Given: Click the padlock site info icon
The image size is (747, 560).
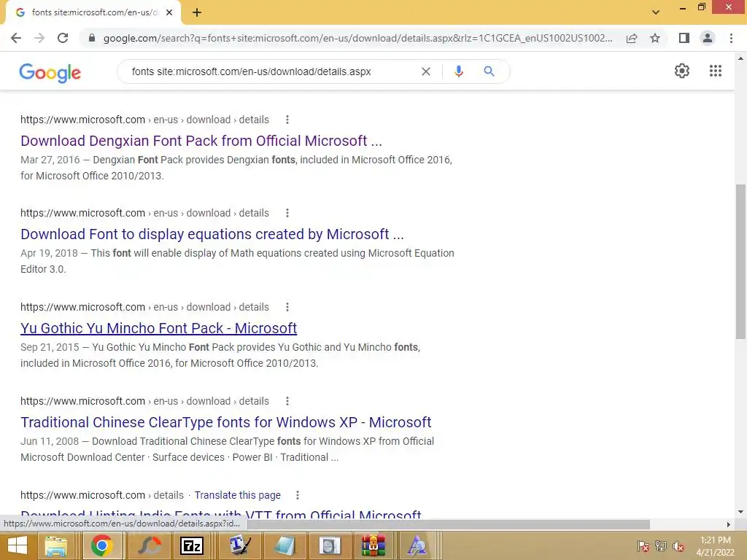Looking at the screenshot, I should 92,38.
